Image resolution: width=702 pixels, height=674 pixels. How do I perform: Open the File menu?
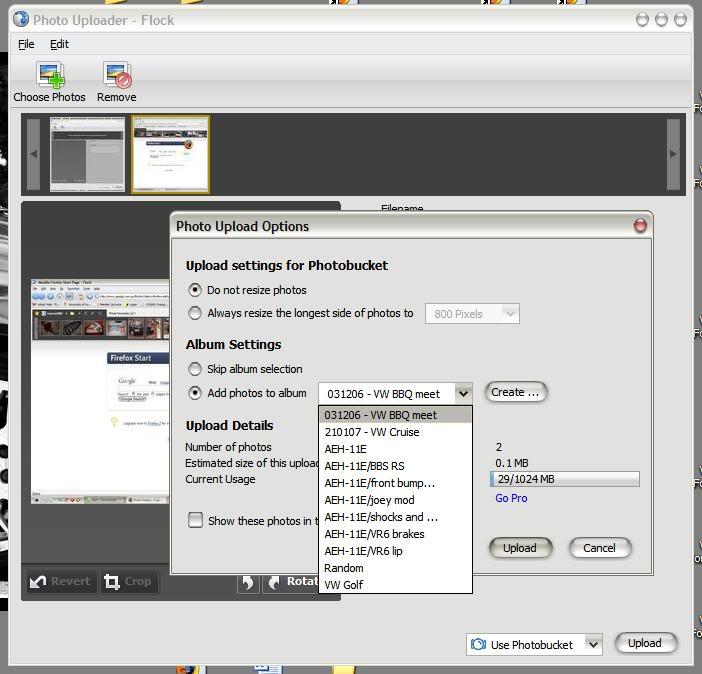pos(26,44)
